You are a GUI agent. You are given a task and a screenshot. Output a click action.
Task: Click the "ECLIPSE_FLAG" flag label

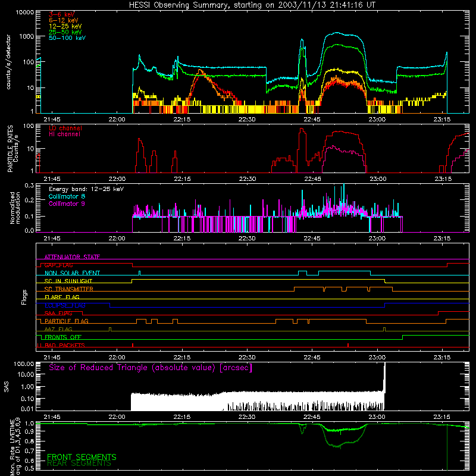pos(65,305)
